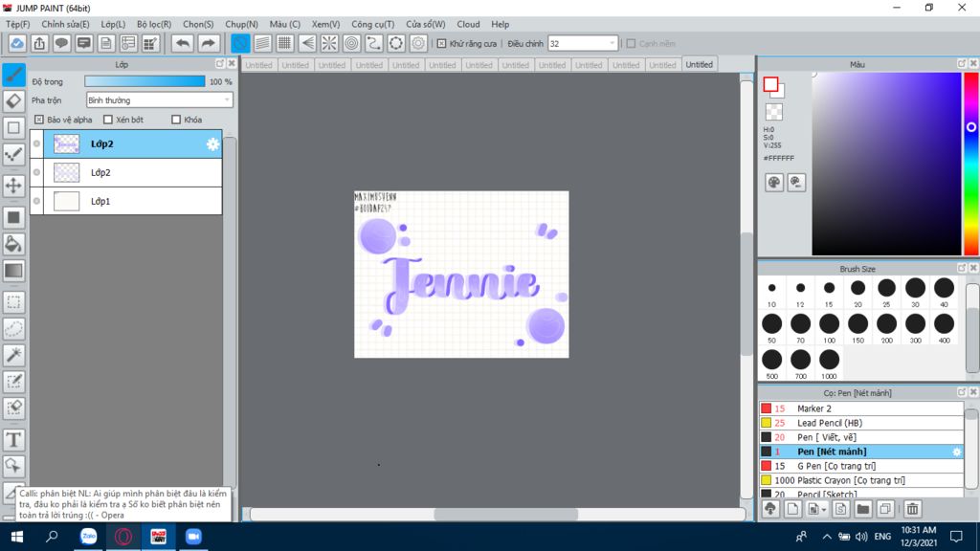The image size is (980, 551).
Task: Enable parallel lines snap
Action: [262, 43]
